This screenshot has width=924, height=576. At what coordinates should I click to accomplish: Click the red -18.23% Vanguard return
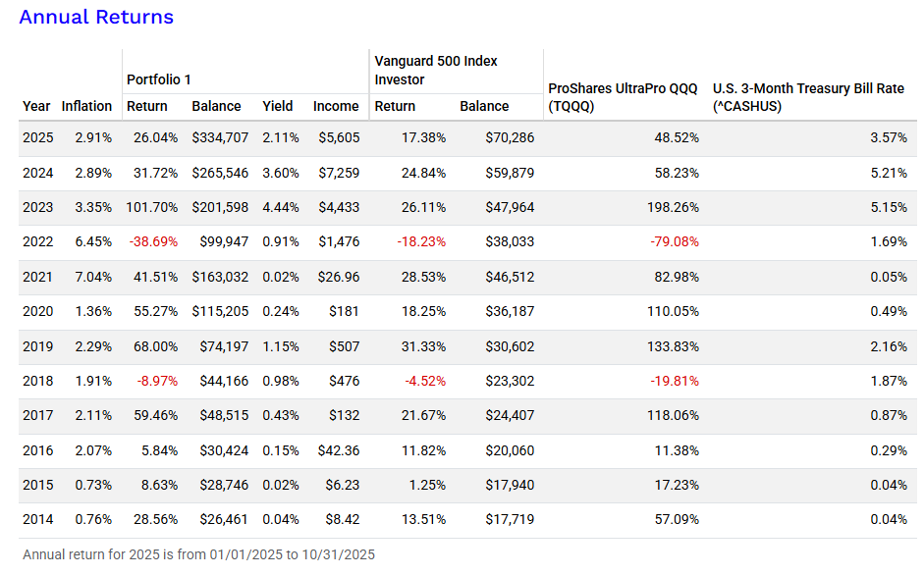421,242
